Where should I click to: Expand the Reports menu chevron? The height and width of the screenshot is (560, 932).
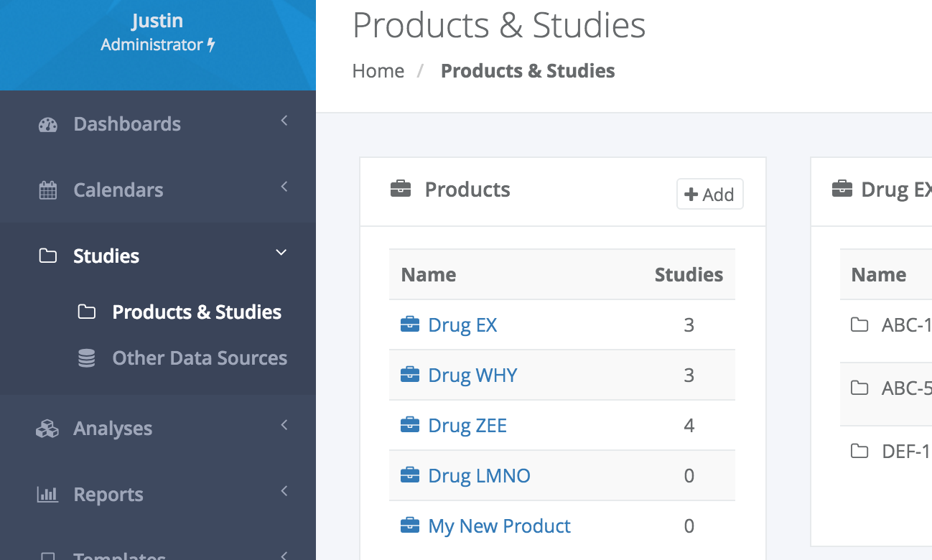284,491
